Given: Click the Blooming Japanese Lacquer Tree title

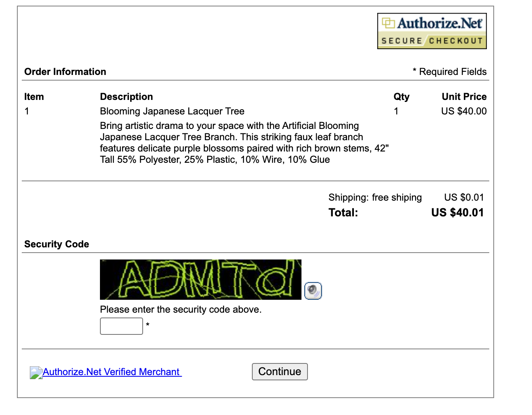Looking at the screenshot, I should [172, 111].
